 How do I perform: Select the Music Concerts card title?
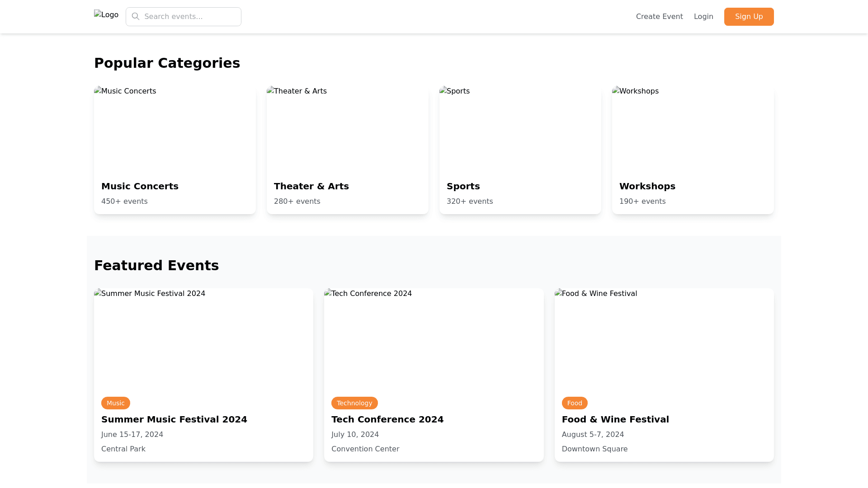point(140,186)
